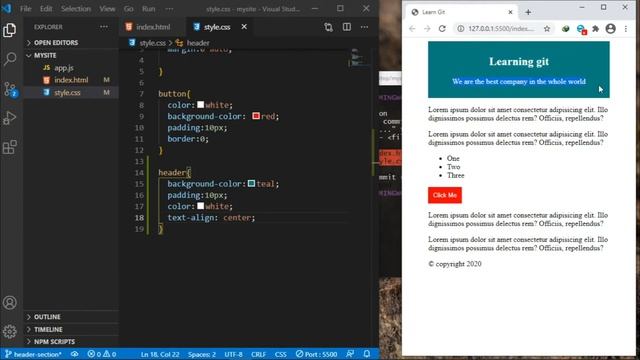Expand the NPM Scripts section
The height and width of the screenshot is (360, 640).
[71, 342]
